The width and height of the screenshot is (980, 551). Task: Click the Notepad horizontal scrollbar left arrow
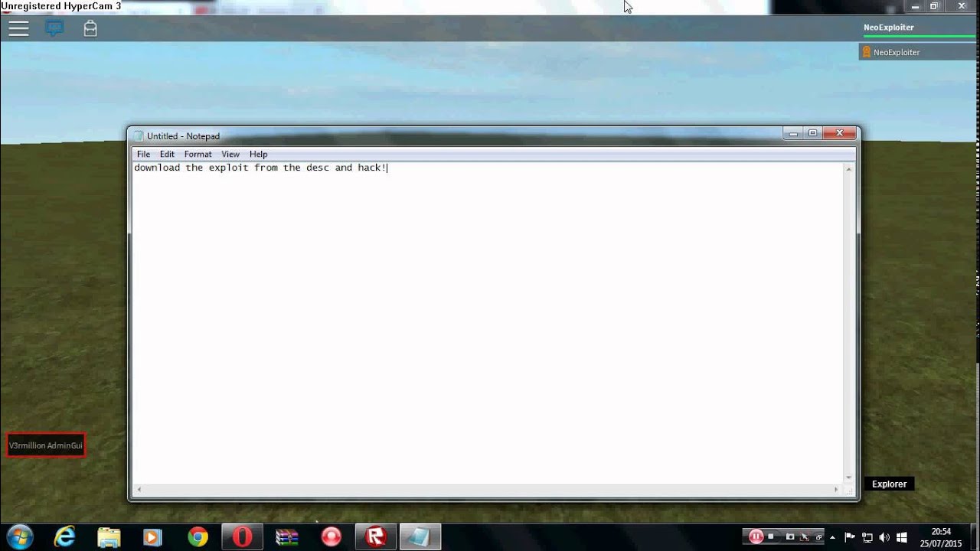(x=139, y=489)
